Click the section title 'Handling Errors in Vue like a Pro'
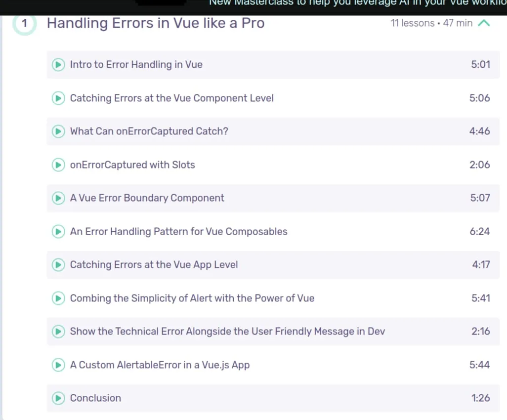The height and width of the screenshot is (420, 507). click(156, 23)
